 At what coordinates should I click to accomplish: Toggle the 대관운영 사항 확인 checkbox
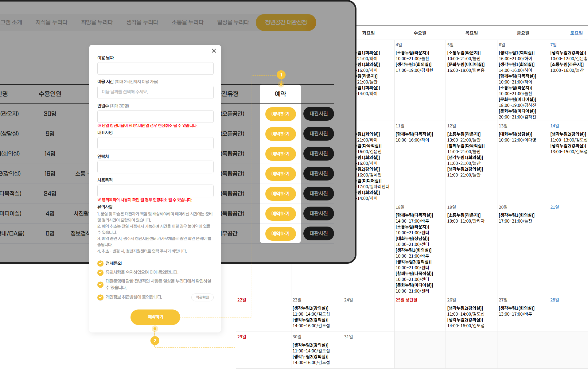[100, 285]
